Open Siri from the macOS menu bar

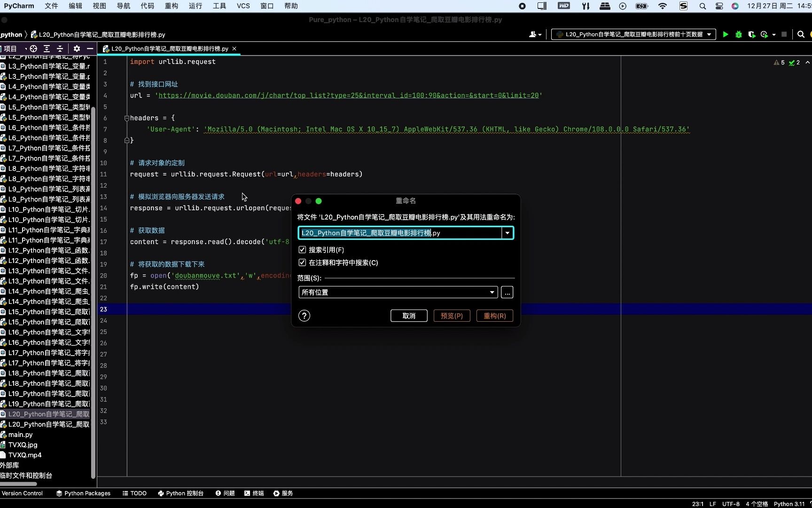point(735,6)
